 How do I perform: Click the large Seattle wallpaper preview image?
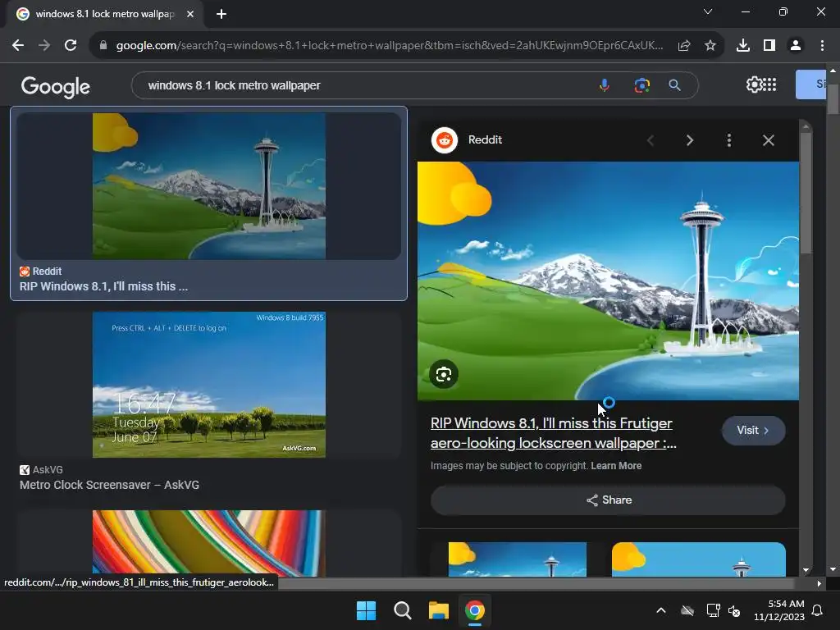coord(608,281)
